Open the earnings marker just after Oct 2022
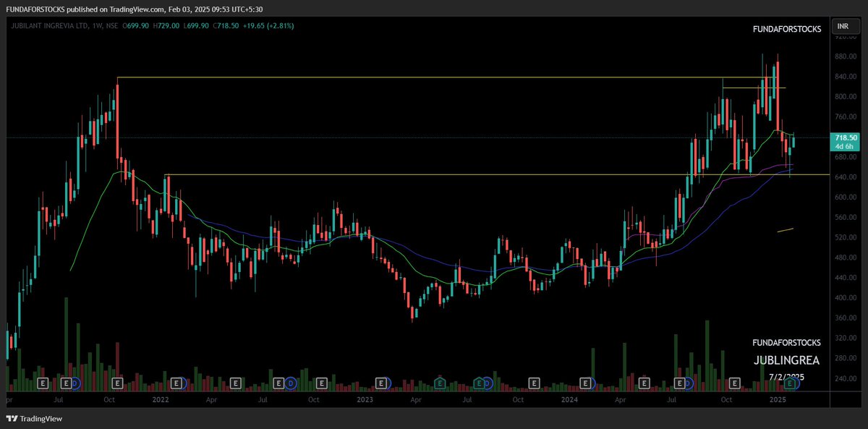Image resolution: width=868 pixels, height=429 pixels. pos(322,382)
